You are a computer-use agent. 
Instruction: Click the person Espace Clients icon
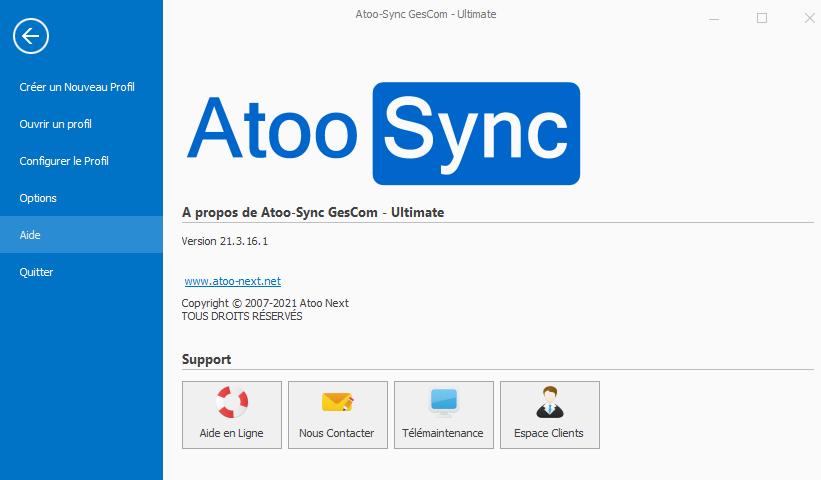point(549,402)
